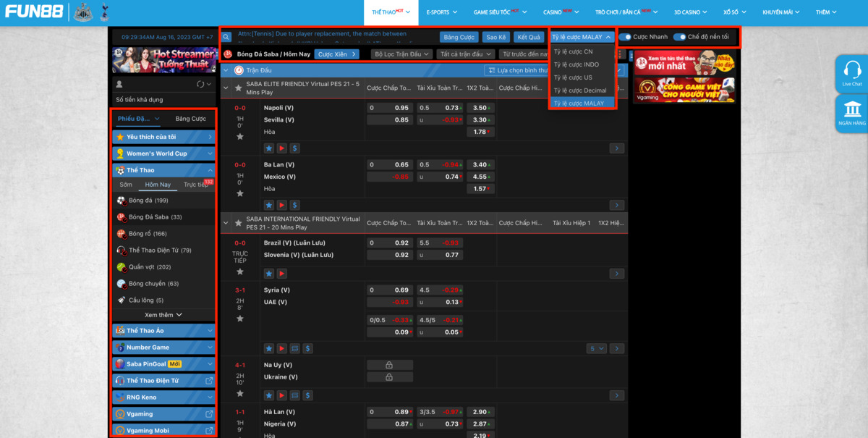Click the Cược Xiên button

pos(336,54)
